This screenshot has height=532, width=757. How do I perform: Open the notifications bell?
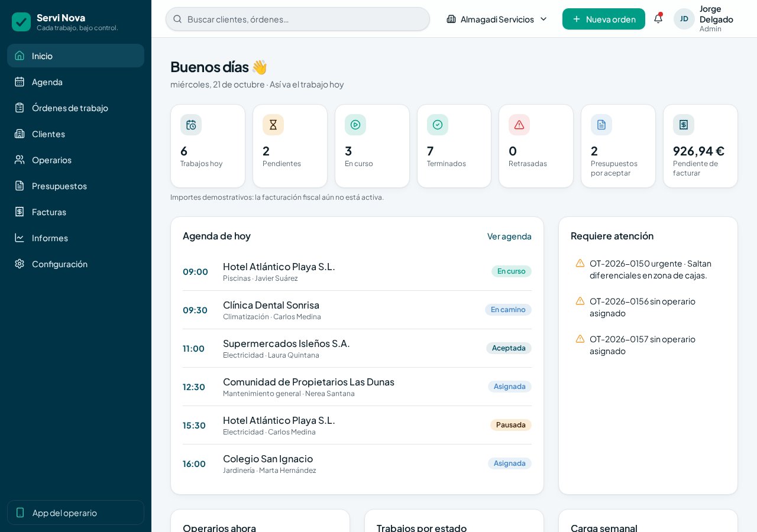658,19
